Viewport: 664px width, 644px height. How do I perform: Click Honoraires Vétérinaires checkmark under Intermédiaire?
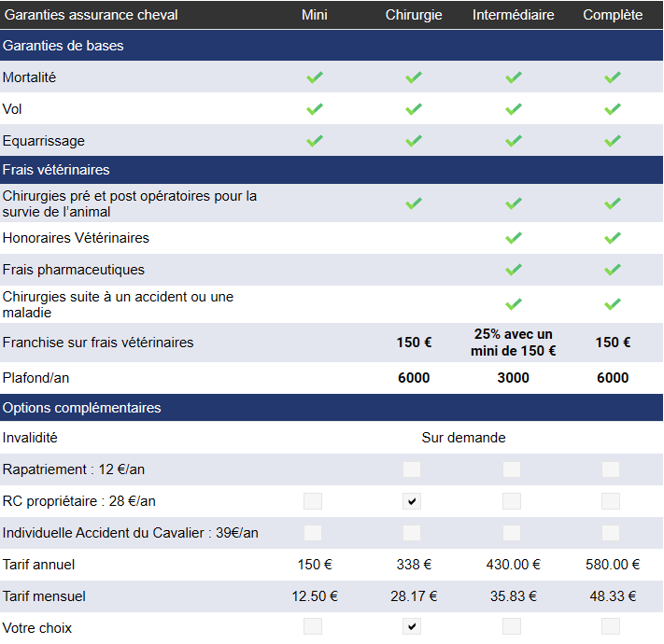click(x=513, y=238)
